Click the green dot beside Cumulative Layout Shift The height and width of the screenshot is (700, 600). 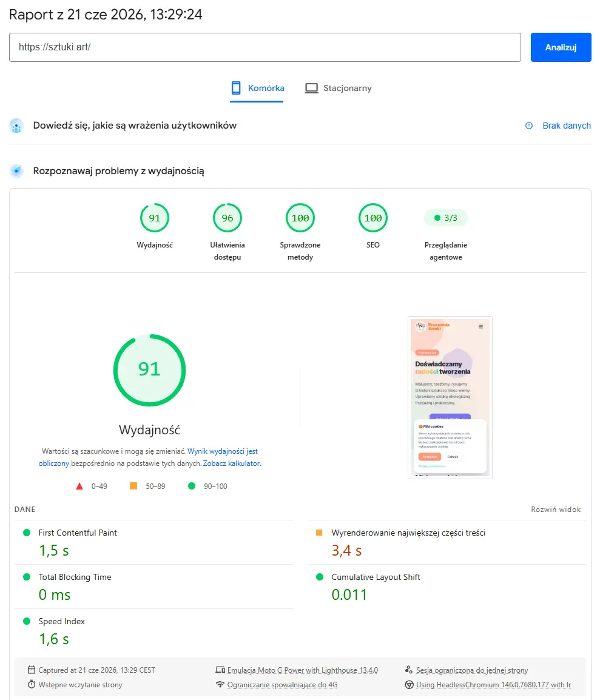click(x=319, y=577)
